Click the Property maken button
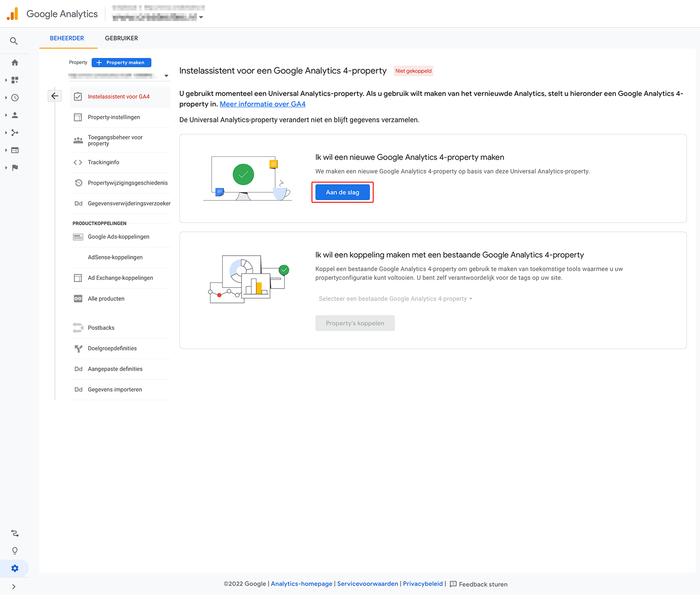This screenshot has width=700, height=595. tap(122, 63)
